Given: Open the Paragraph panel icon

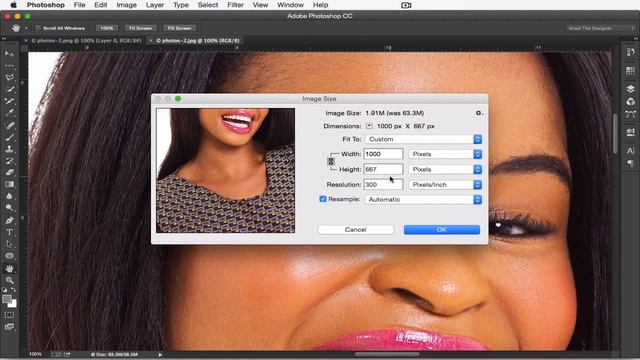Looking at the screenshot, I should [630, 163].
